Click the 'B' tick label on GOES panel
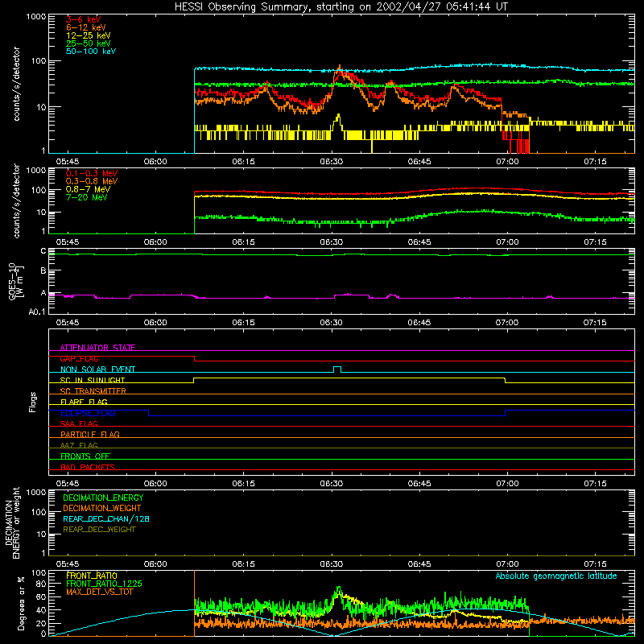Screen dimensions: 644x644 (43, 270)
